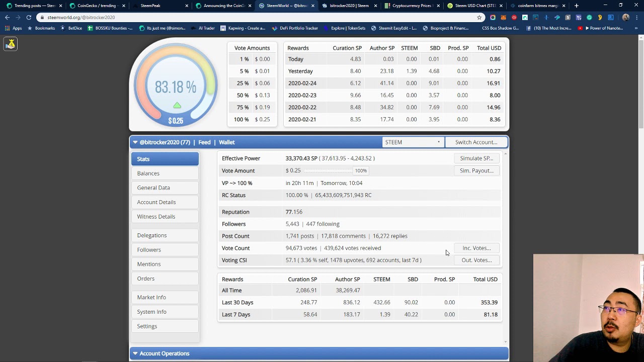
Task: Click the browser address bar URL
Action: click(81, 18)
